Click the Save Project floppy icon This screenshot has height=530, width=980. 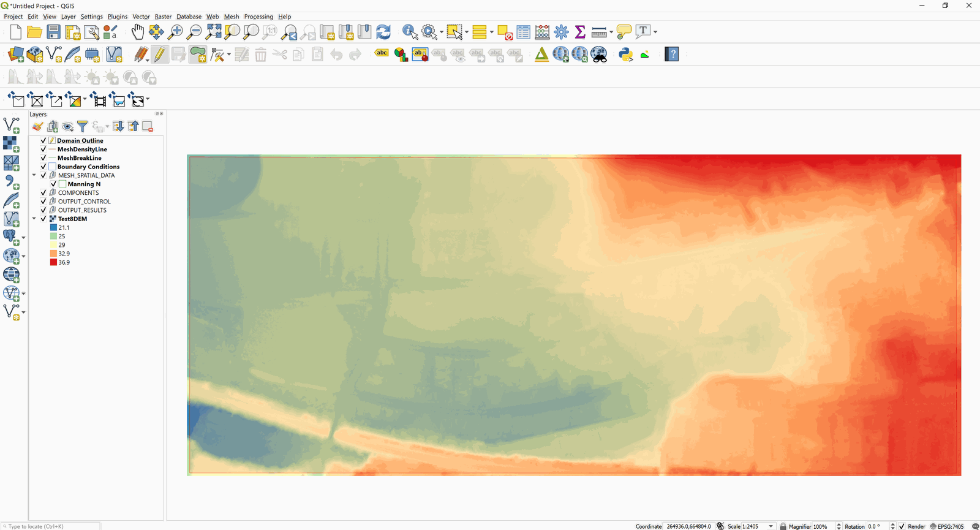point(54,32)
